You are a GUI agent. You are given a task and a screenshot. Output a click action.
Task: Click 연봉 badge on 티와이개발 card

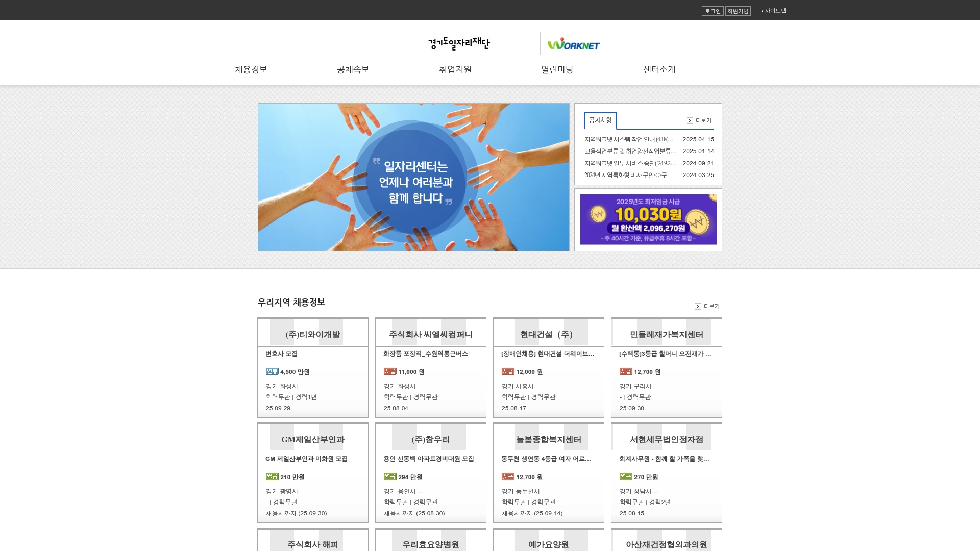pyautogui.click(x=272, y=371)
